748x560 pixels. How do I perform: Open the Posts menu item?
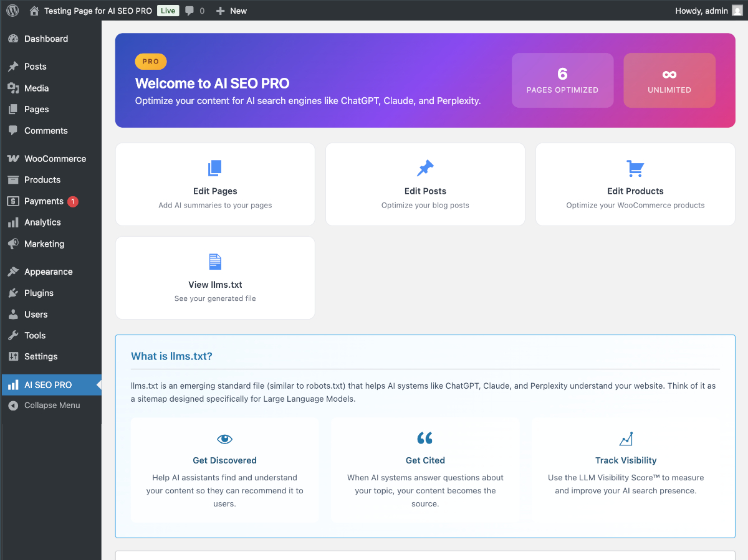click(x=51, y=67)
